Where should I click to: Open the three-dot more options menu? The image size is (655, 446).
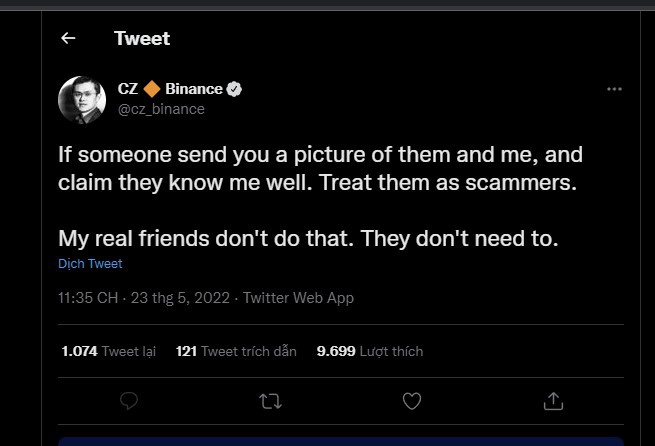[x=614, y=89]
